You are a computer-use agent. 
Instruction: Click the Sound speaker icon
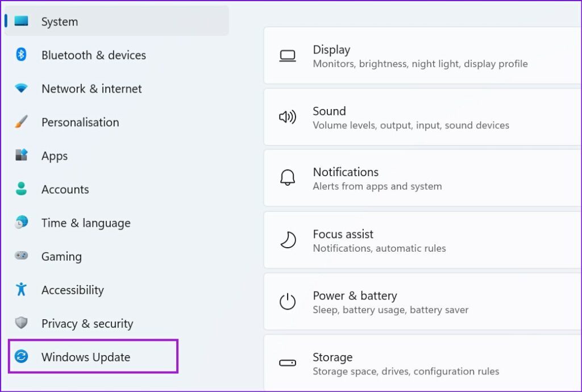tap(288, 117)
